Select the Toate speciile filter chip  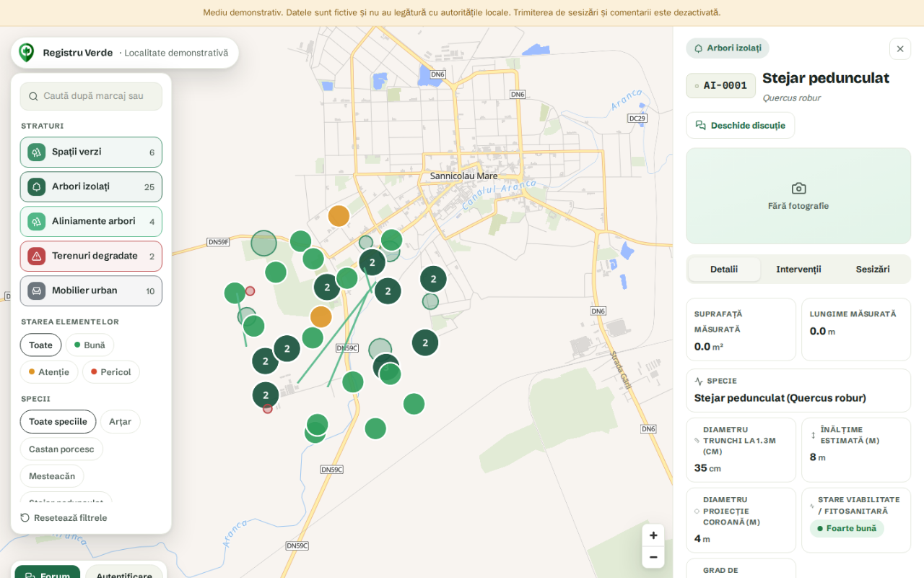[x=58, y=422]
